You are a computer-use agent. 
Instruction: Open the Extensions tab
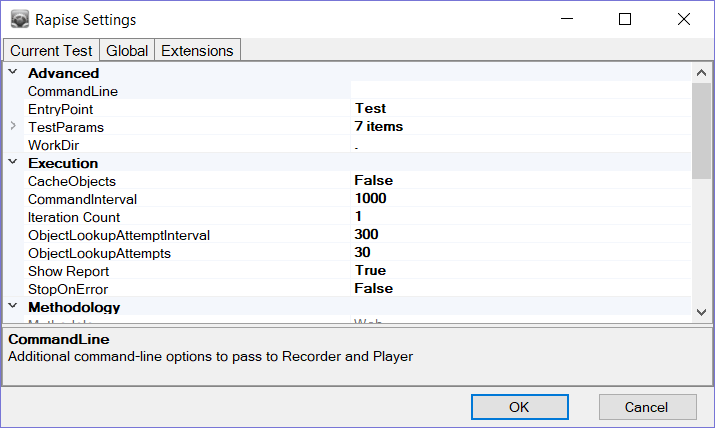coord(197,50)
